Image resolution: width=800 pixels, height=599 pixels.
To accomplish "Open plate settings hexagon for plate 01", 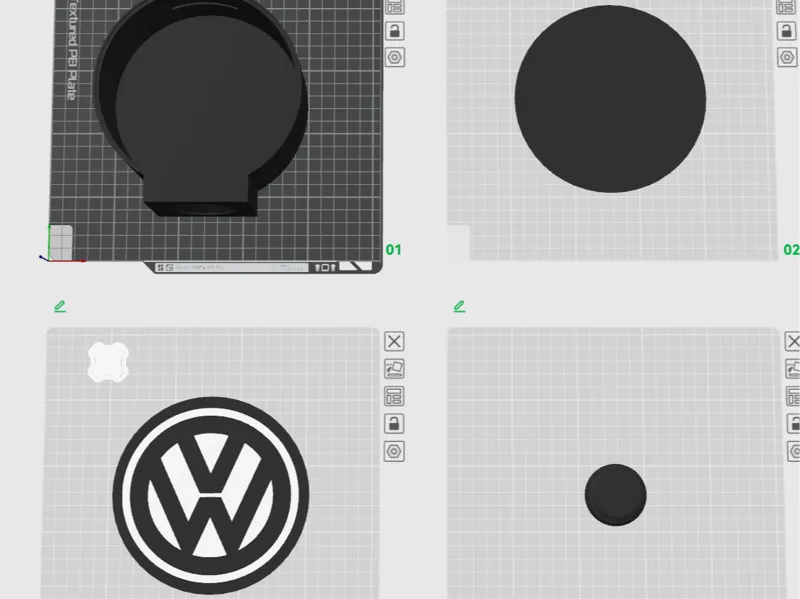I will point(394,57).
